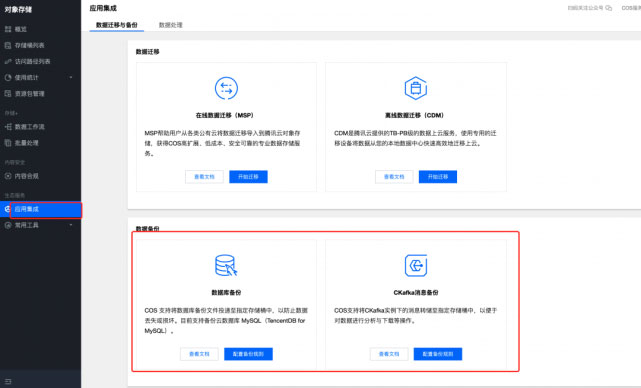
Task: Collapse the sidebar with bottom-left icon
Action: tap(8, 381)
